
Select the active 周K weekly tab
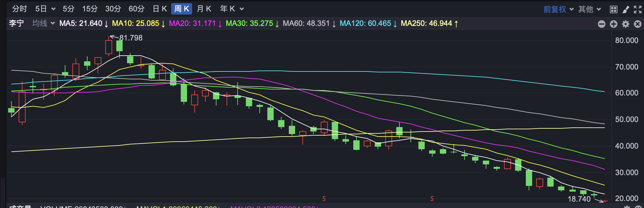click(182, 9)
